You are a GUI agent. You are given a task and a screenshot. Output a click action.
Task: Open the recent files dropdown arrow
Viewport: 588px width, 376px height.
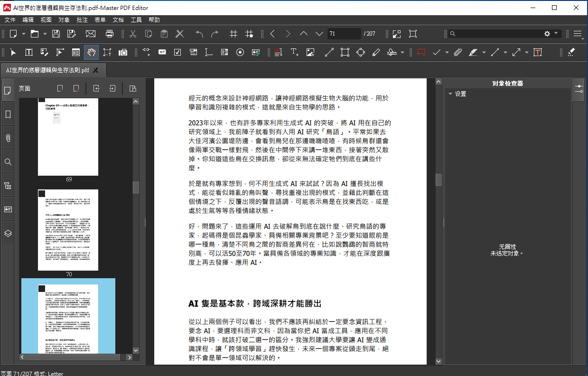coord(45,34)
